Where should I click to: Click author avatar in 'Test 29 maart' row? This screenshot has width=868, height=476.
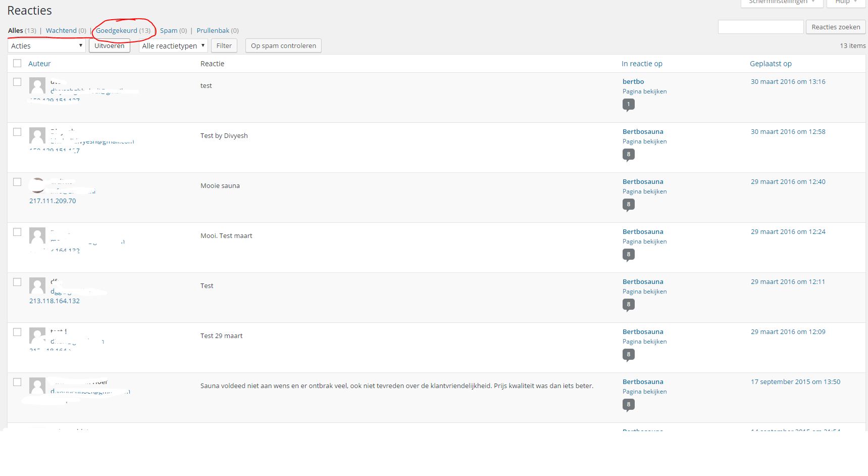coord(37,336)
